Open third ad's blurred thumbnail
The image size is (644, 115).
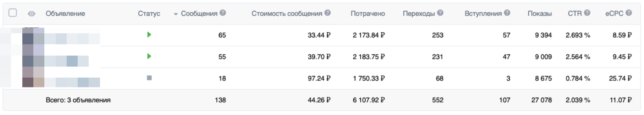[33, 79]
